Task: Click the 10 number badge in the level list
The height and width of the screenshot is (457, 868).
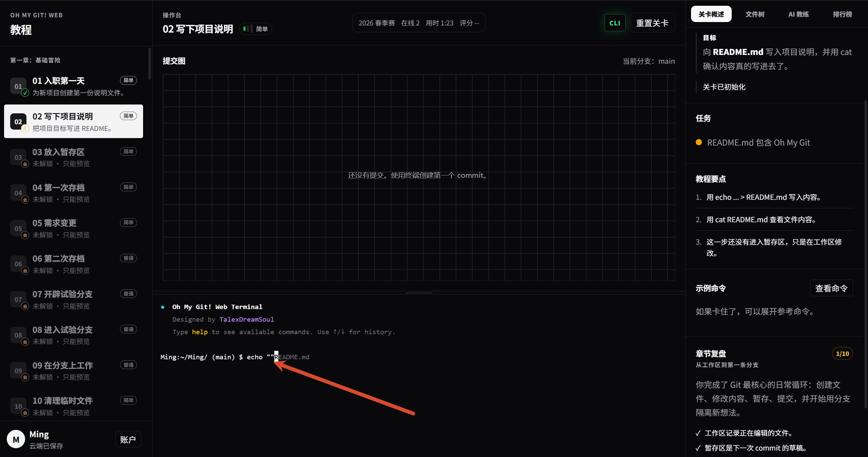Action: click(18, 406)
